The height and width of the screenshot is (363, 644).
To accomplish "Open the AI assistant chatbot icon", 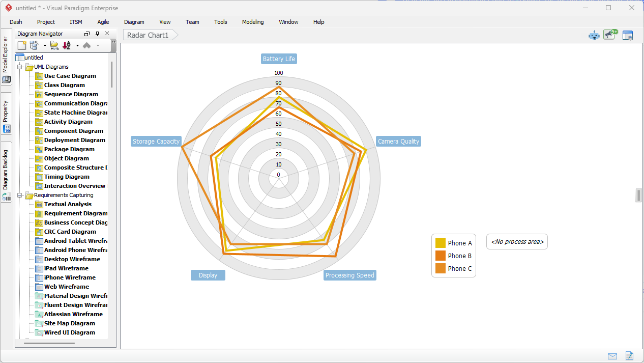I will [594, 35].
